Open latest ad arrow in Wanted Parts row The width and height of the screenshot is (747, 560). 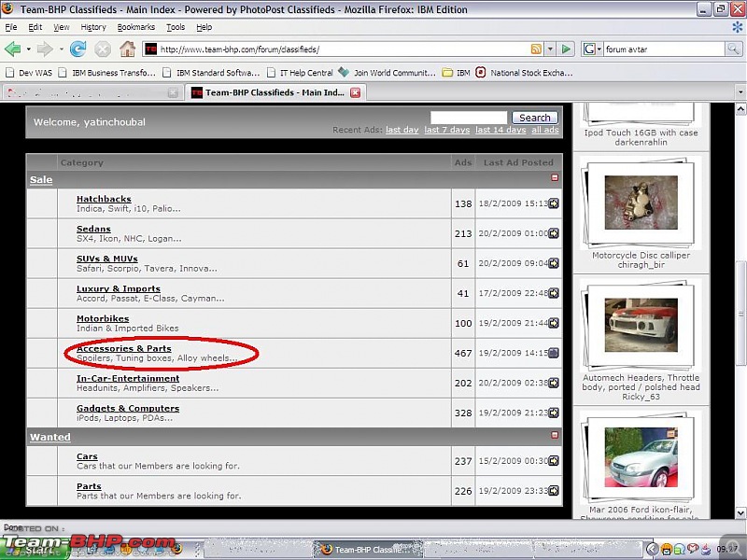(x=553, y=491)
